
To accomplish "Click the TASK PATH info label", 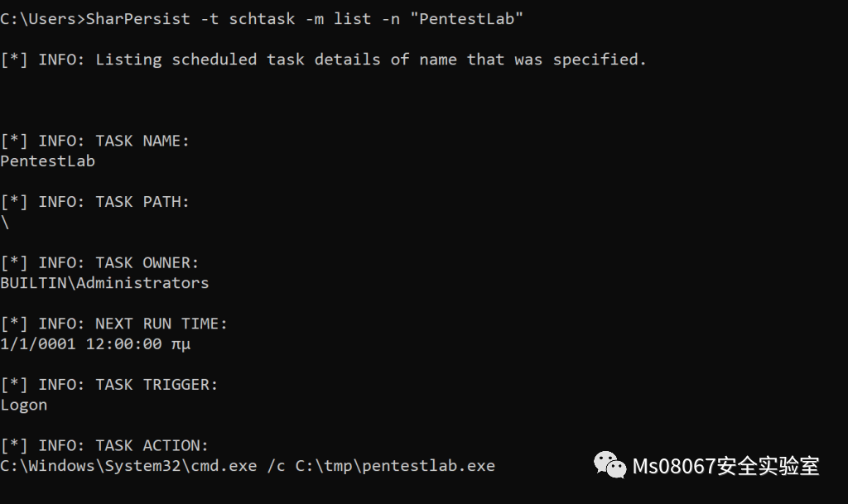I will (95, 202).
